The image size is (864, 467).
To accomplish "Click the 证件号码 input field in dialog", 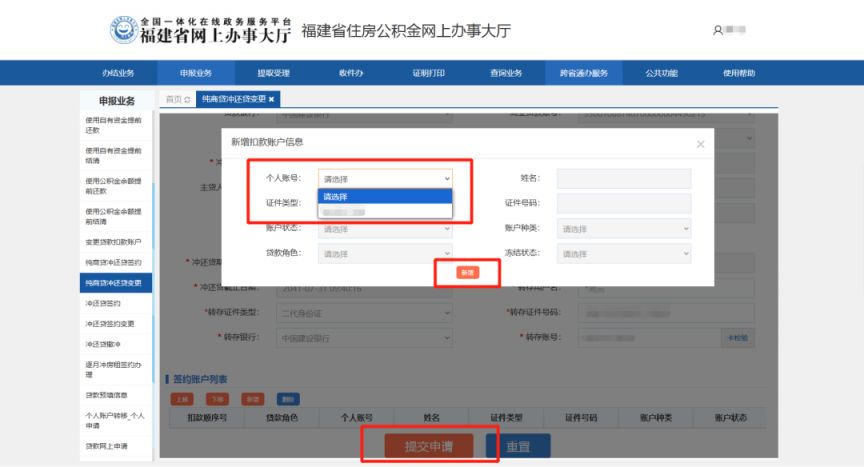I will point(624,203).
